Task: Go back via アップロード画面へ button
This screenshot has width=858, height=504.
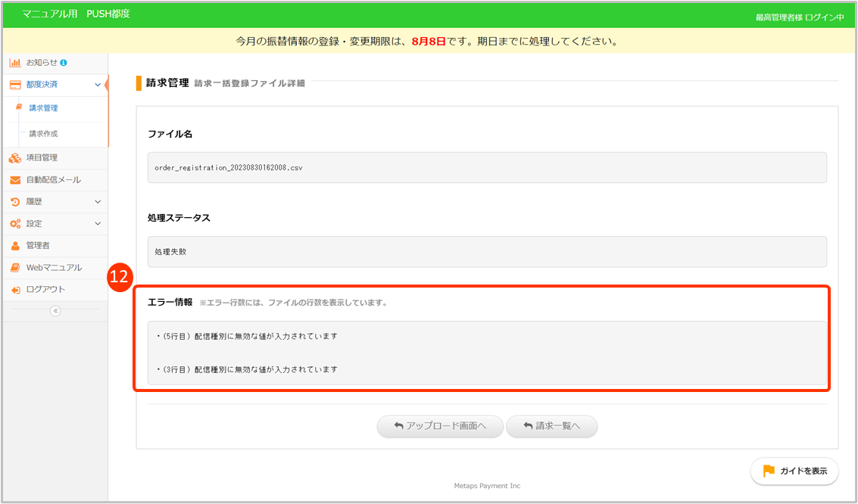Action: coord(440,426)
